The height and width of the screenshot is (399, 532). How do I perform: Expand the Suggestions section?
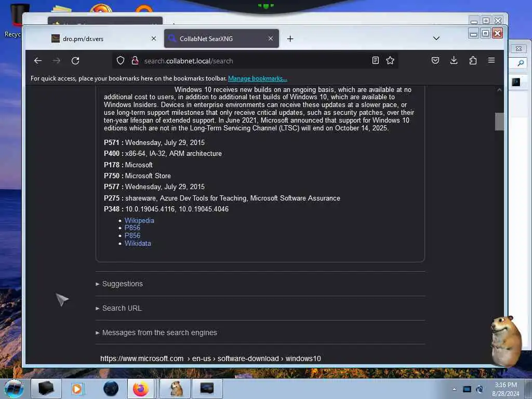click(119, 284)
